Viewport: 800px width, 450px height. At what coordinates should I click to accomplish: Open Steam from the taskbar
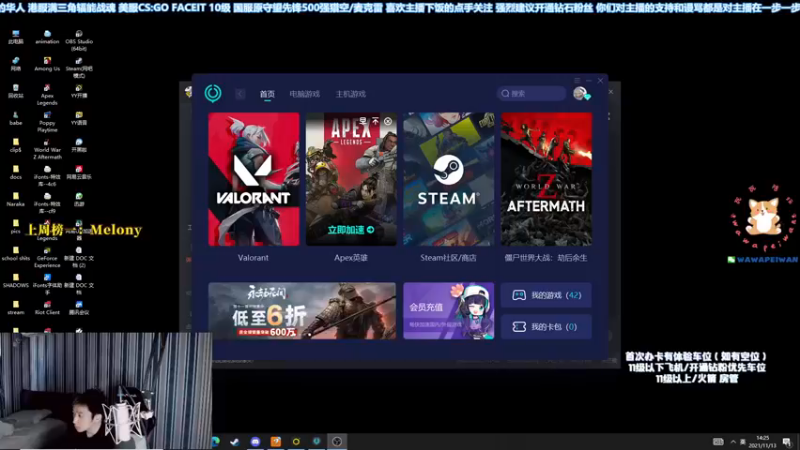tap(235, 441)
